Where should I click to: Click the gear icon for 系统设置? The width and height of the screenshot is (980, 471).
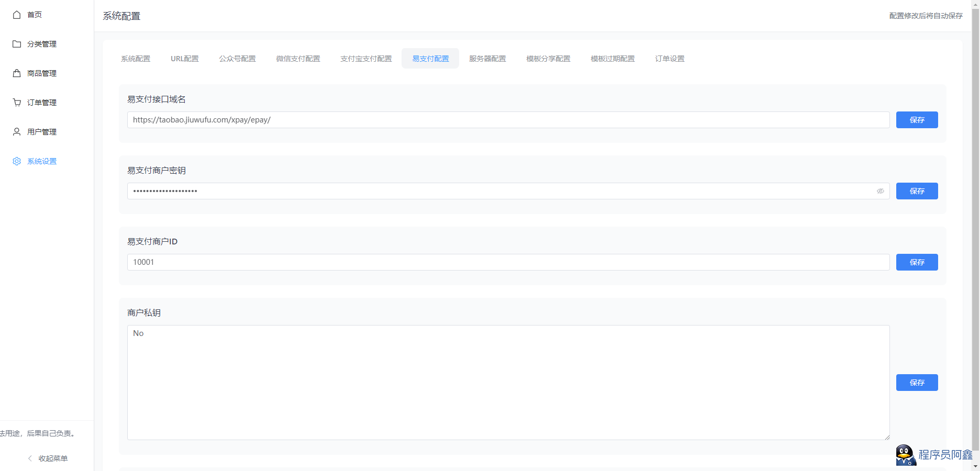(x=17, y=161)
